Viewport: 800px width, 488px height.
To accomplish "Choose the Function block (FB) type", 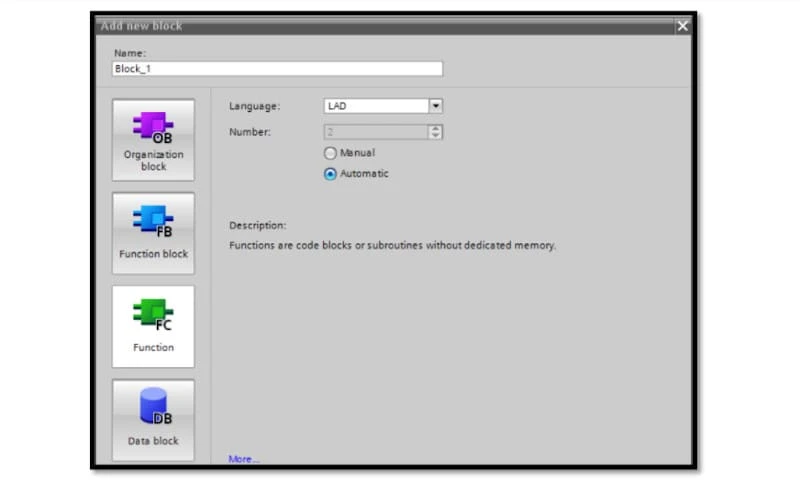I will (153, 233).
